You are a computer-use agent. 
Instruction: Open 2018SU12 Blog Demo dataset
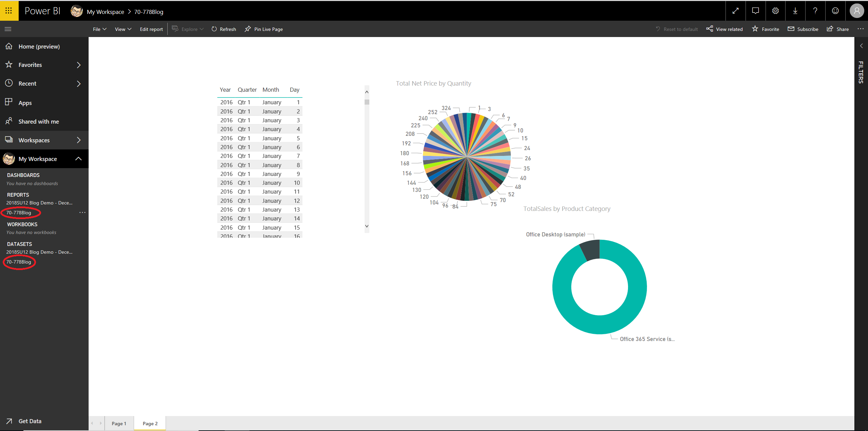tap(39, 252)
